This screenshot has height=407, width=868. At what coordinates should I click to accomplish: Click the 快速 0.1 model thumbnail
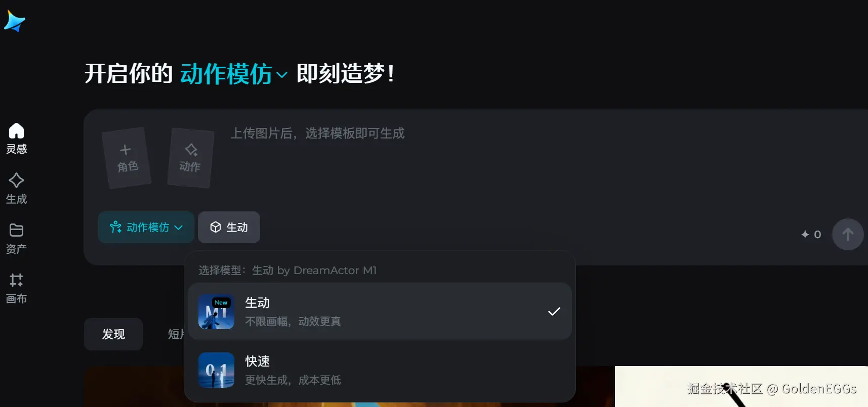click(x=216, y=370)
